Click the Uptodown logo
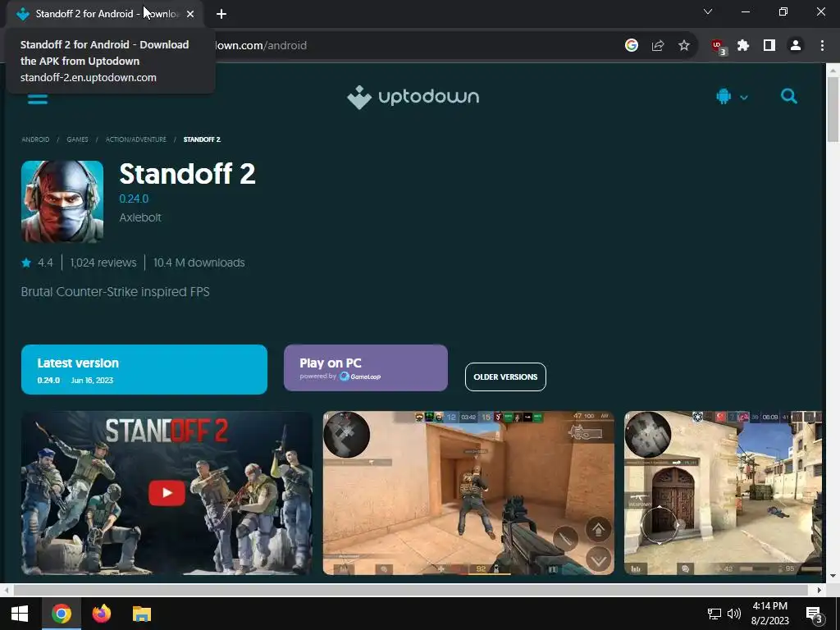The width and height of the screenshot is (840, 630). (413, 97)
